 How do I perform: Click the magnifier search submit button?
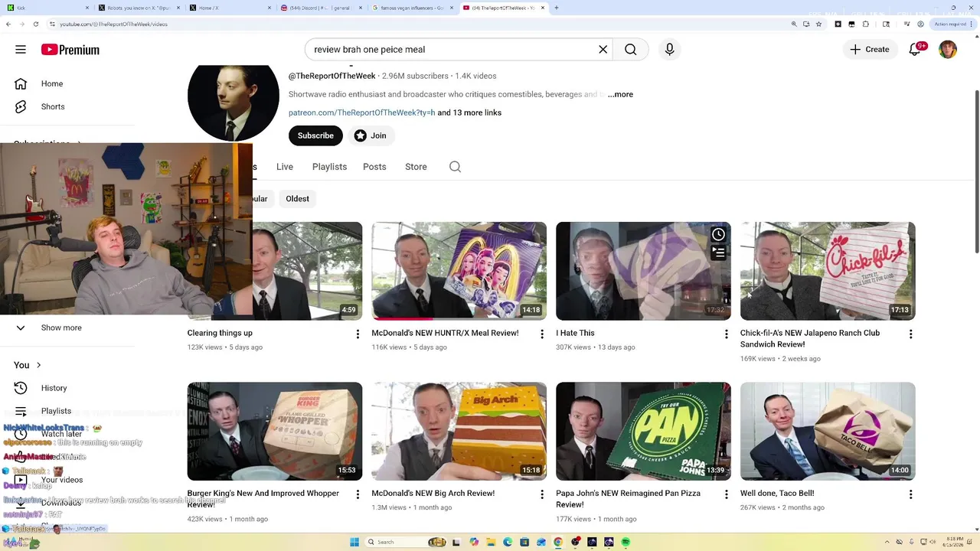(x=630, y=50)
